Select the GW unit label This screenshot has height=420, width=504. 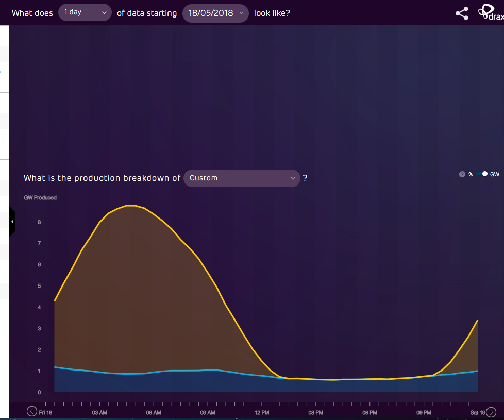(x=495, y=174)
